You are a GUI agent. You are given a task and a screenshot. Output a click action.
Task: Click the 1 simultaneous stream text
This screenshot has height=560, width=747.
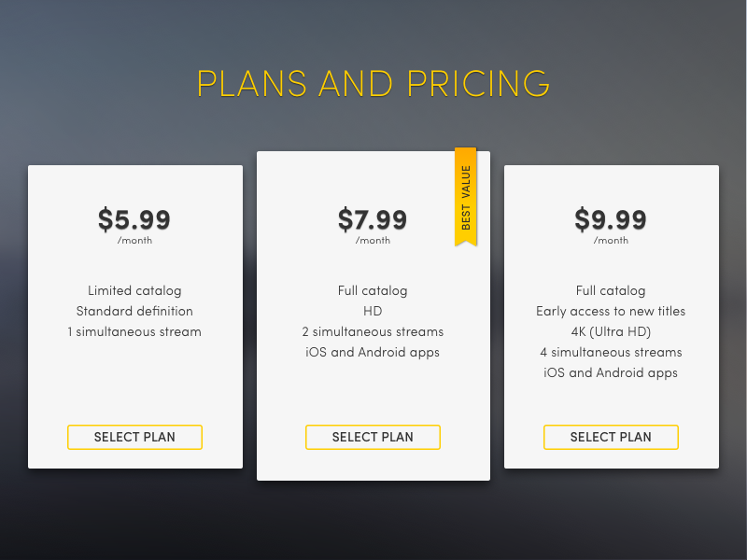(x=134, y=332)
